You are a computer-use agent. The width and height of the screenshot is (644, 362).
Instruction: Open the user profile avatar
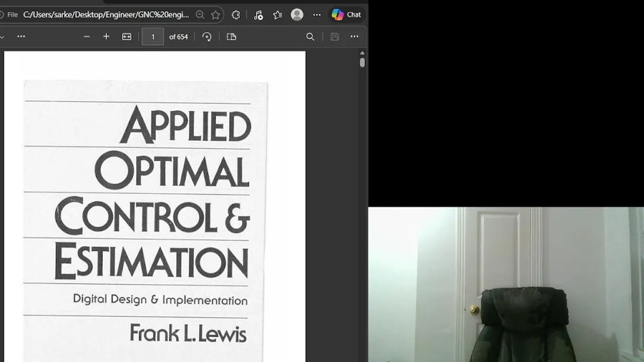297,15
